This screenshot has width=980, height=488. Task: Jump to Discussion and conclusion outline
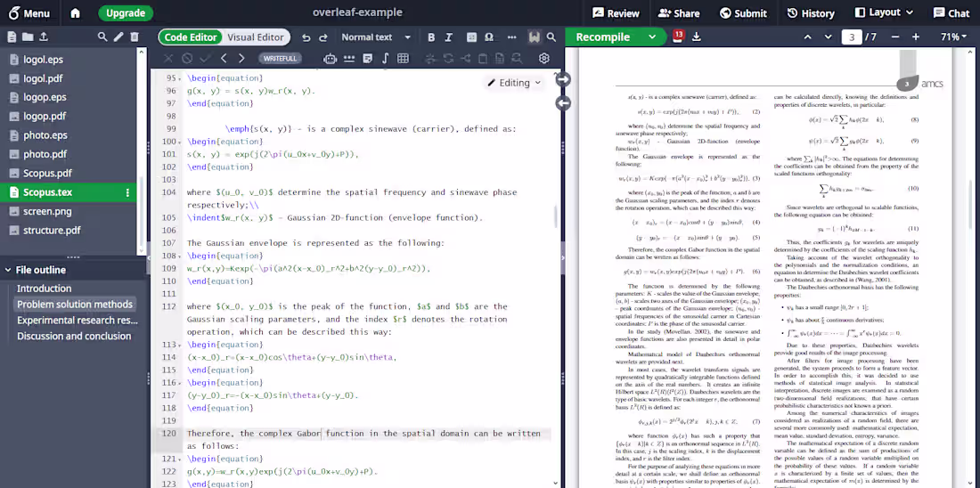pyautogui.click(x=74, y=336)
